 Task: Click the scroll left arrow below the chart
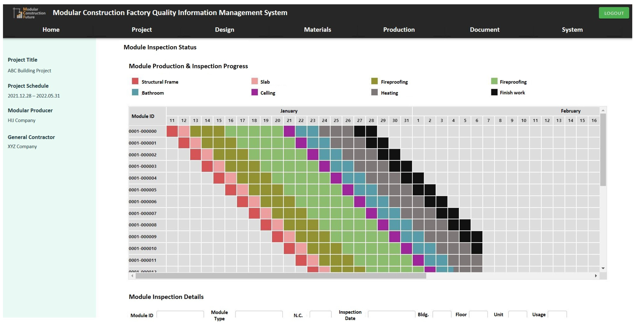[x=132, y=275]
